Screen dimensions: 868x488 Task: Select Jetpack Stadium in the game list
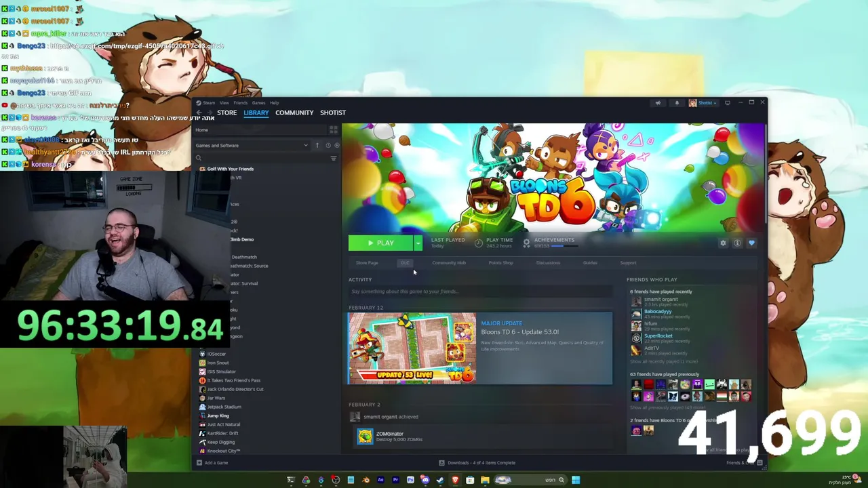(223, 407)
